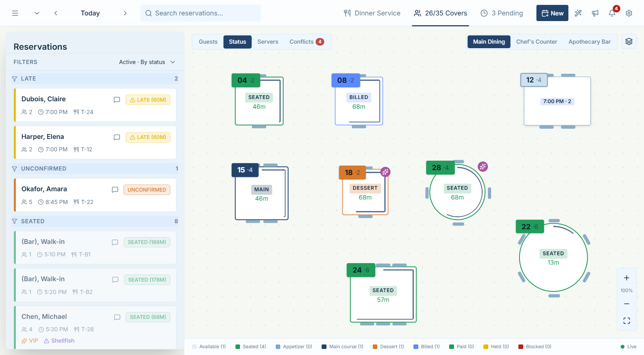Open note icon for 5:20 PM Walk-in

[x=115, y=280]
